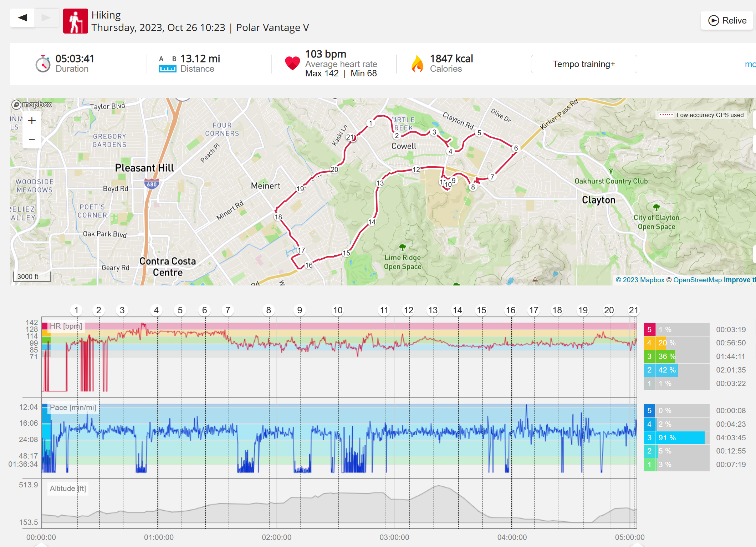Click map waypoint 16 on the route
Viewport: 756px width, 547px height.
pyautogui.click(x=309, y=265)
